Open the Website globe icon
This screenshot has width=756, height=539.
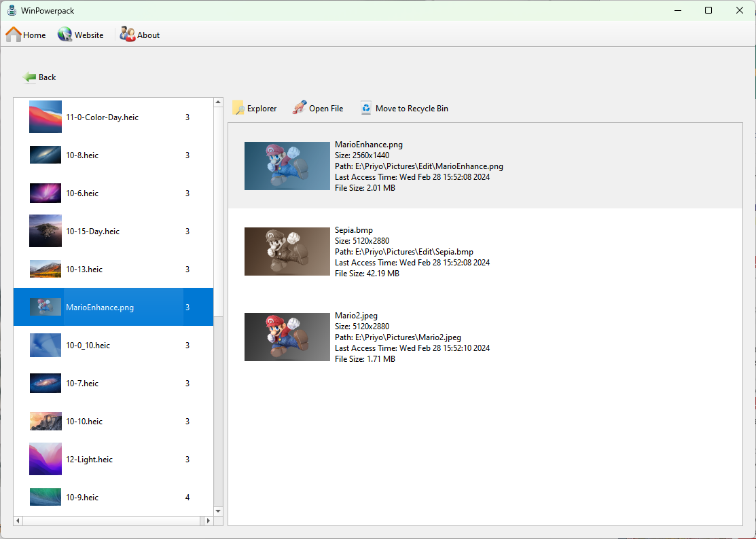[x=65, y=35]
